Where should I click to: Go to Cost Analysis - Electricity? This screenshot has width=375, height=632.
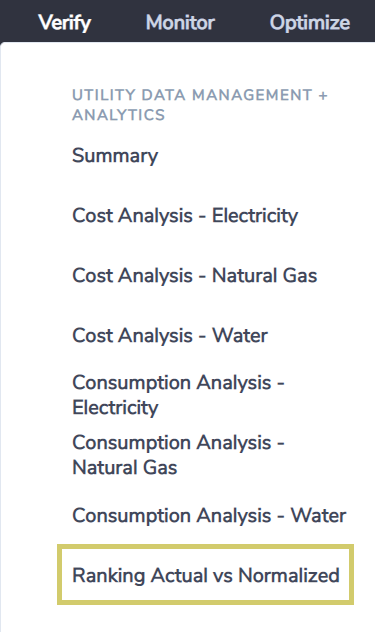pyautogui.click(x=185, y=216)
